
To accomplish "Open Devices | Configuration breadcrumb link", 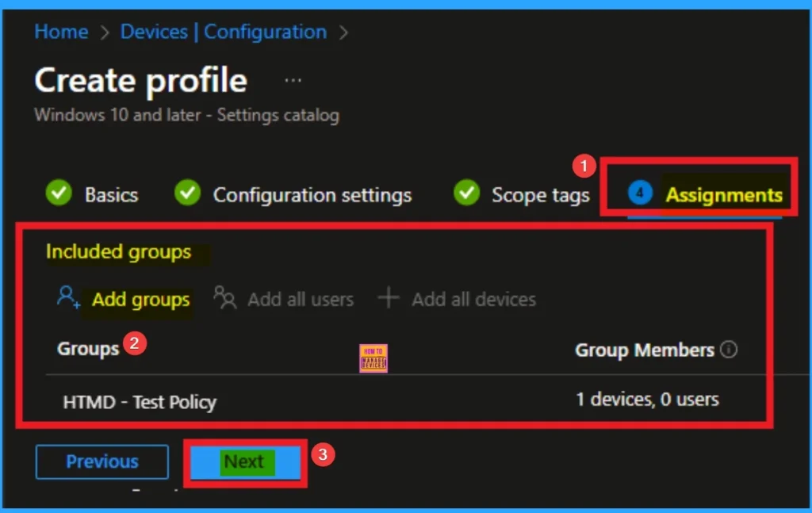I will [x=222, y=32].
